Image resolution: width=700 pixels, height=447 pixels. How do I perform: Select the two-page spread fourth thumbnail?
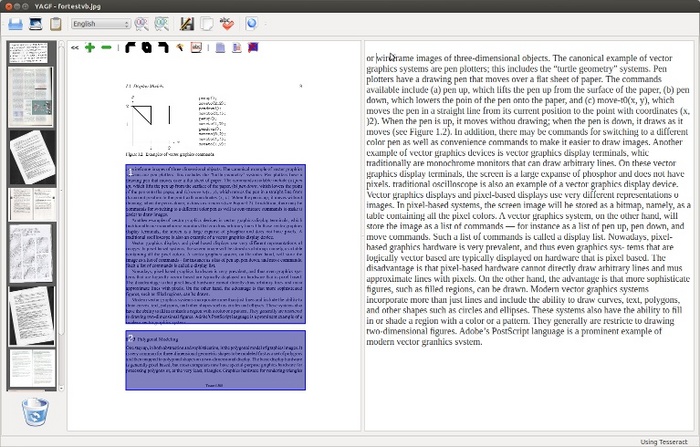pos(32,205)
